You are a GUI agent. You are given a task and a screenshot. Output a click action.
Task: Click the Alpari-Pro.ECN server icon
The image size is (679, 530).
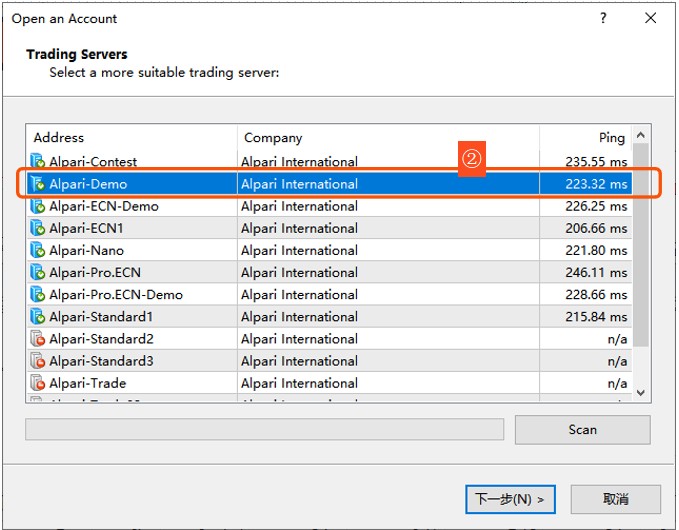click(38, 272)
